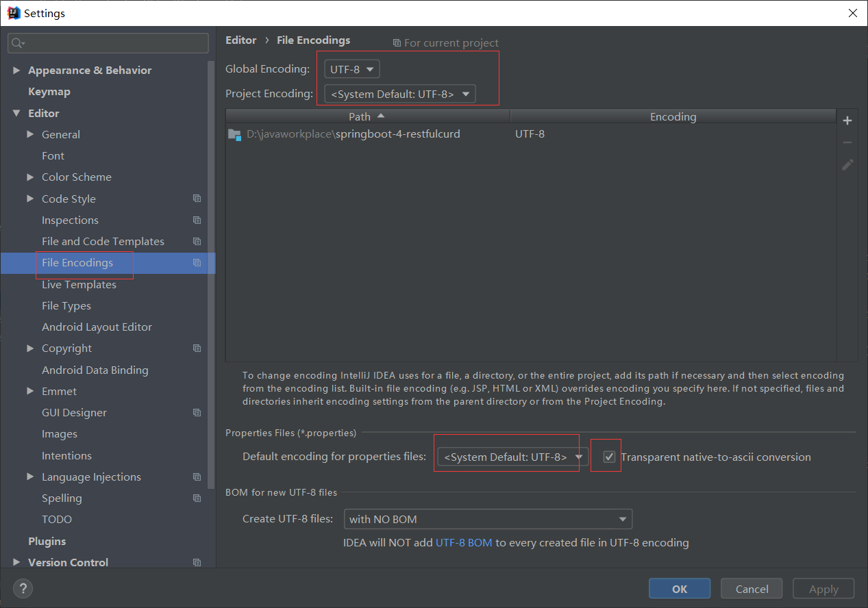
Task: Expand the Code Style node
Action: click(30, 199)
